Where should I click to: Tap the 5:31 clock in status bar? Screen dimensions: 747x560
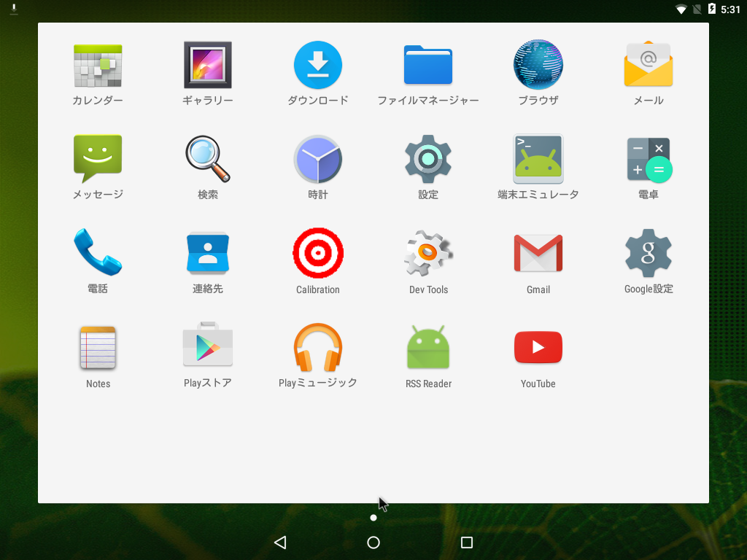[730, 9]
